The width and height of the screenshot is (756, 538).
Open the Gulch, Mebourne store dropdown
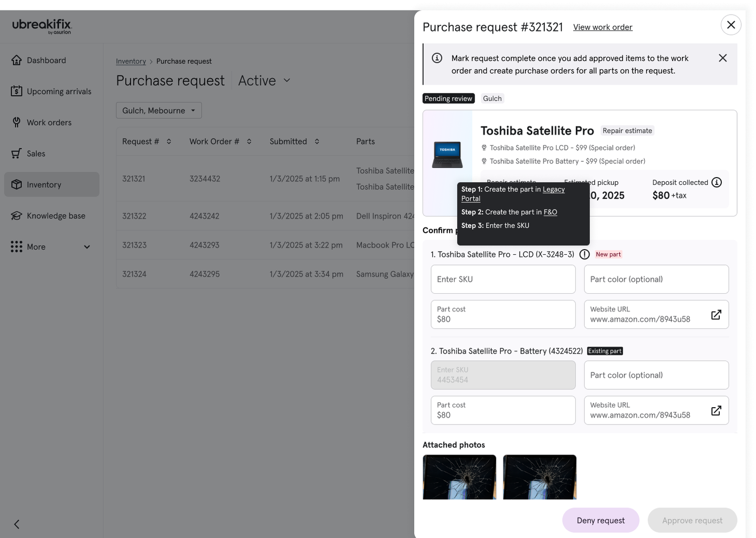[159, 110]
